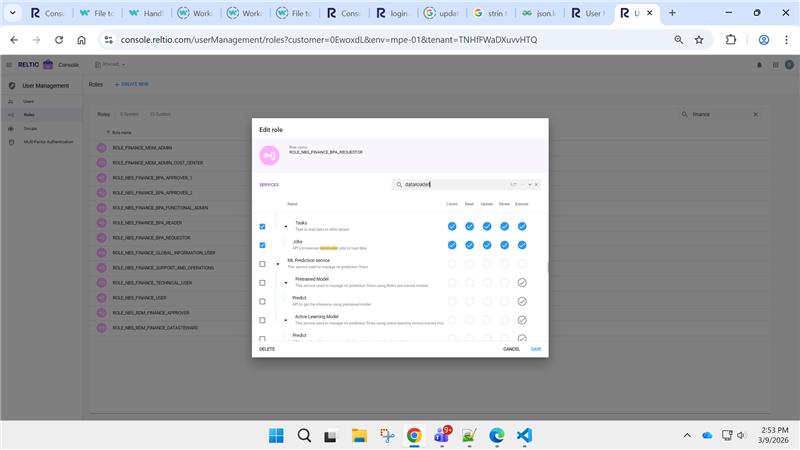Check the Active Learning Model checkbox
800x450 pixels.
(x=262, y=320)
